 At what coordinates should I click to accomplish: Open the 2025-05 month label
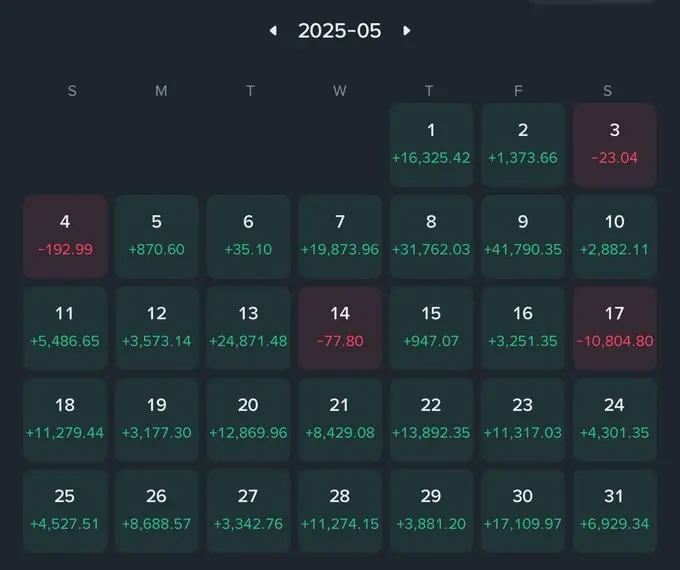340,31
